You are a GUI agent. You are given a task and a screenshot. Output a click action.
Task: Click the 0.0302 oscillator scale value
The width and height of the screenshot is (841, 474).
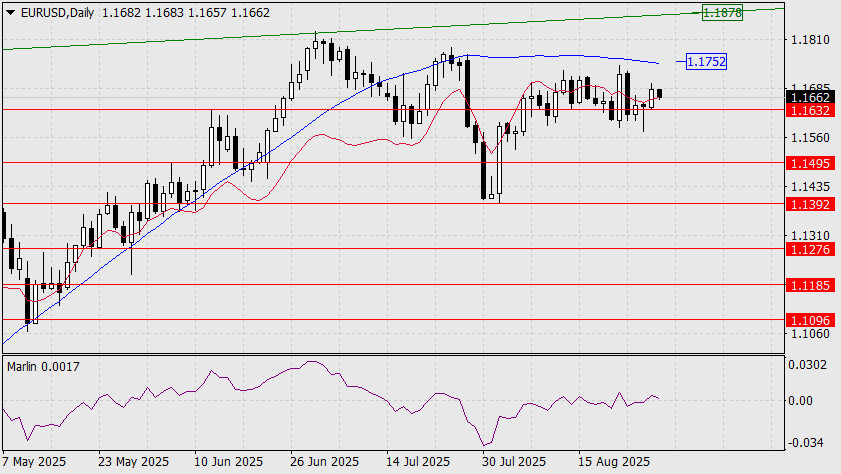coord(807,365)
